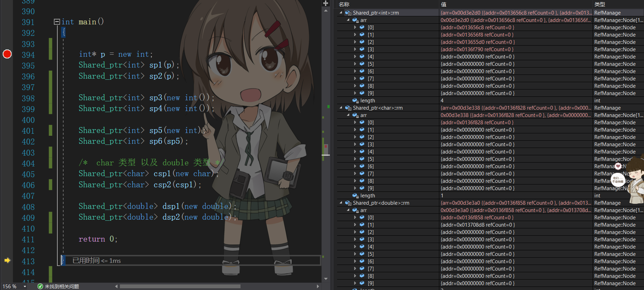Click line number 394 in the gutter
Image resolution: width=644 pixels, height=290 pixels.
(x=28, y=55)
